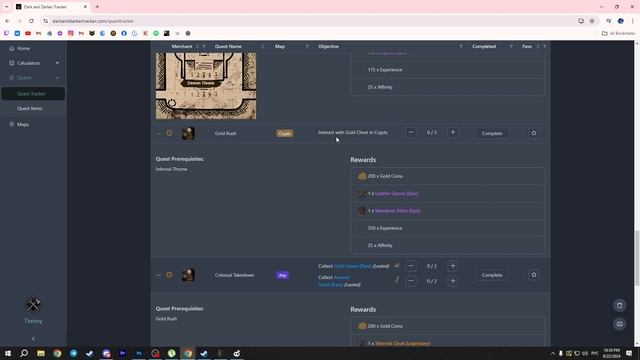The image size is (640, 360).
Task: Open the Favs column filter
Action: (544, 47)
